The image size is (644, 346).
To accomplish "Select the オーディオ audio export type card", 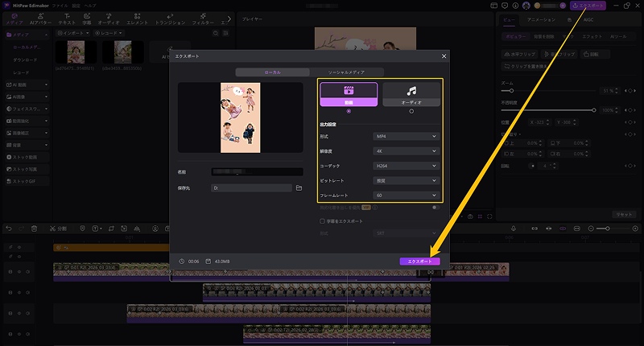I will (411, 94).
